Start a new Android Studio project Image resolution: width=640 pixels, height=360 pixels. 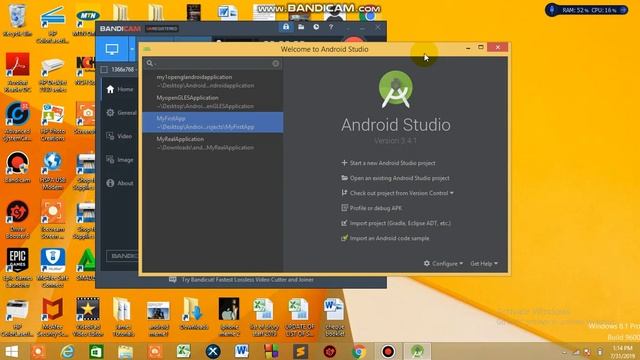pyautogui.click(x=388, y=163)
